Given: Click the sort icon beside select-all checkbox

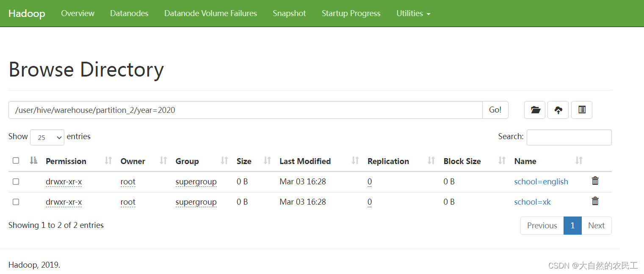Looking at the screenshot, I should click(33, 161).
